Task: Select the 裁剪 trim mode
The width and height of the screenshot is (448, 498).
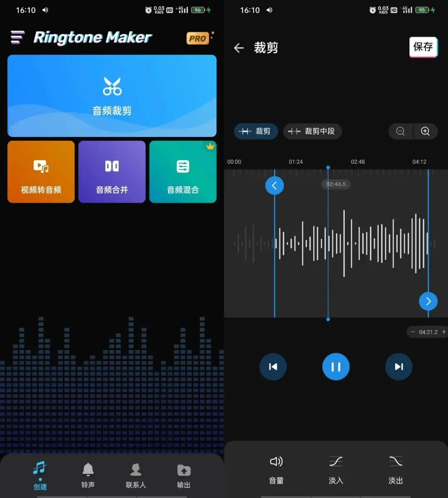Action: [x=256, y=131]
